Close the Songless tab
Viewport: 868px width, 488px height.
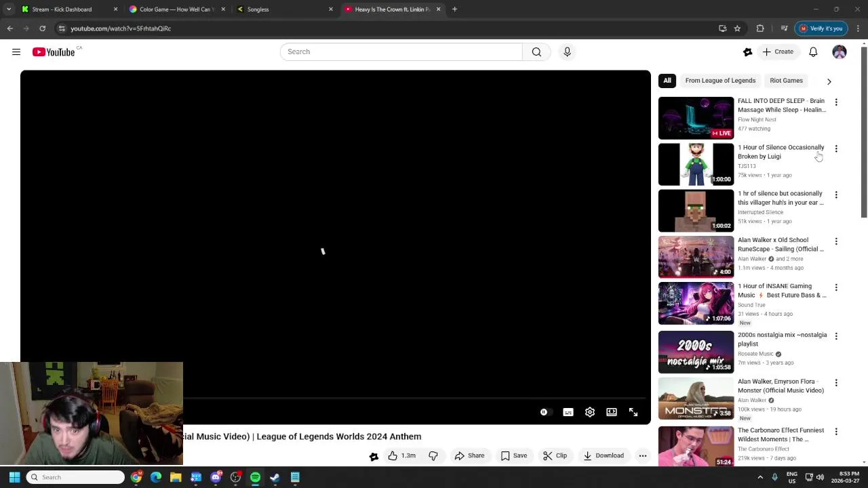pyautogui.click(x=330, y=9)
